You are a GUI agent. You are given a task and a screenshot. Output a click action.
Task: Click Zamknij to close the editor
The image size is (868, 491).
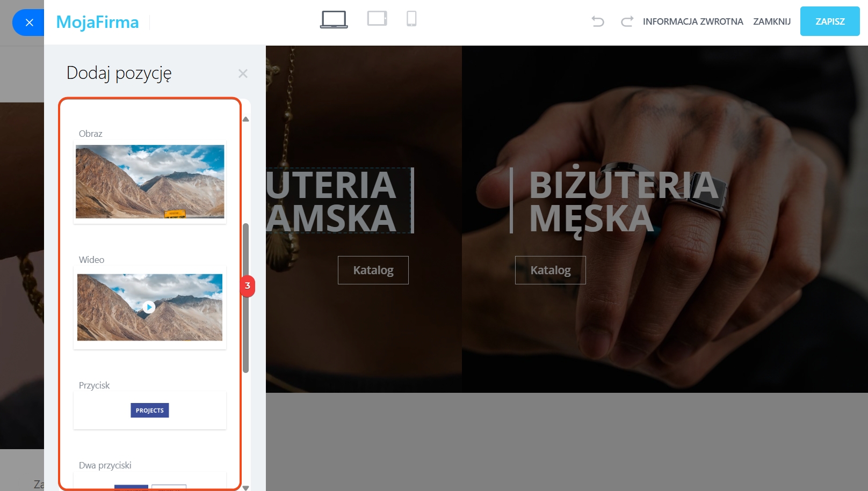772,21
